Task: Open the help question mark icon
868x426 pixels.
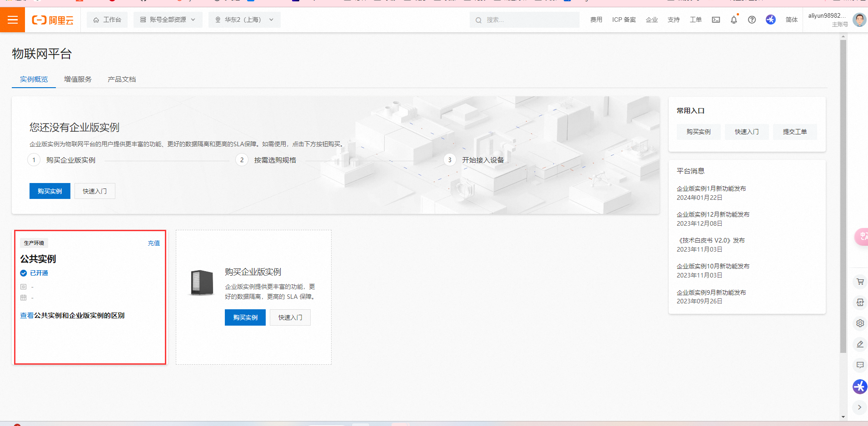Action: [752, 20]
